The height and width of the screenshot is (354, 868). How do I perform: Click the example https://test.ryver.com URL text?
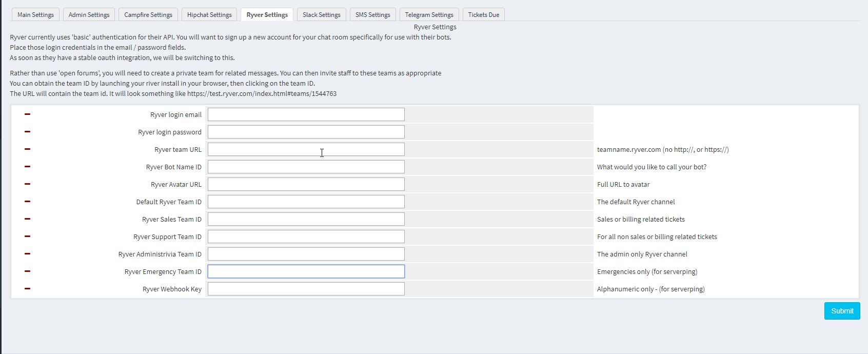pyautogui.click(x=262, y=93)
